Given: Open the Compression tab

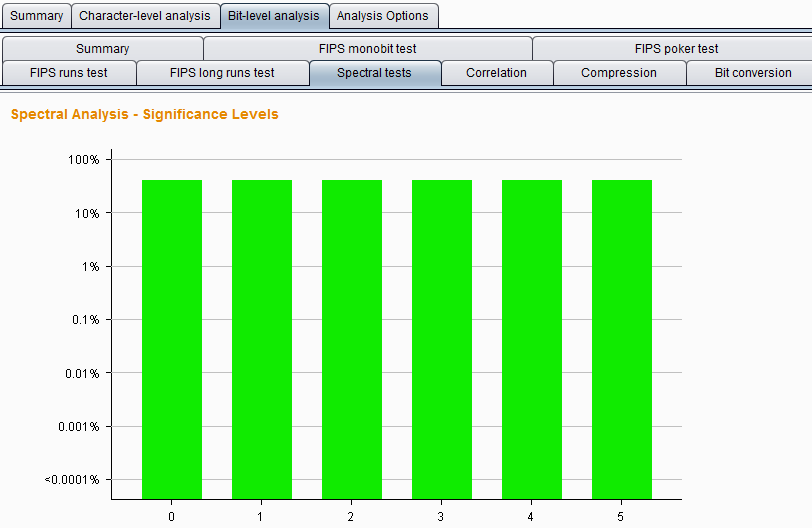Looking at the screenshot, I should 619,73.
